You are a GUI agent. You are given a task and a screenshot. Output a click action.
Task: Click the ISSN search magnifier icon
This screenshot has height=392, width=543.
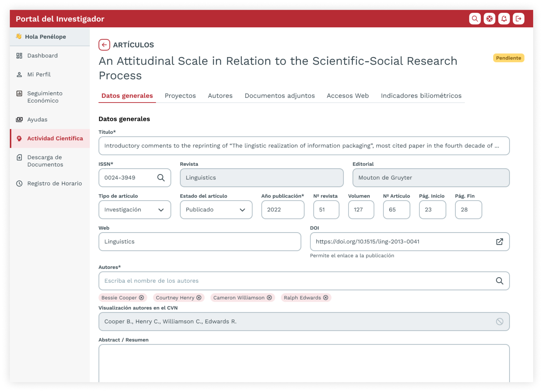161,178
